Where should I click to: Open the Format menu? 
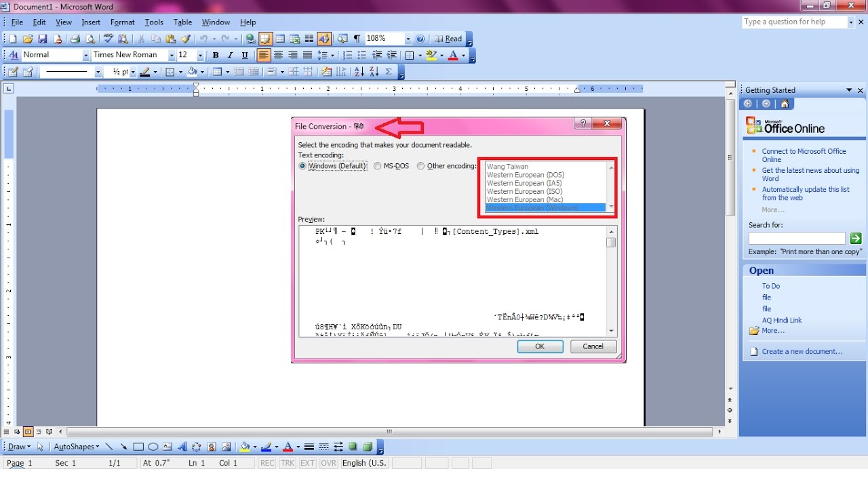(123, 22)
